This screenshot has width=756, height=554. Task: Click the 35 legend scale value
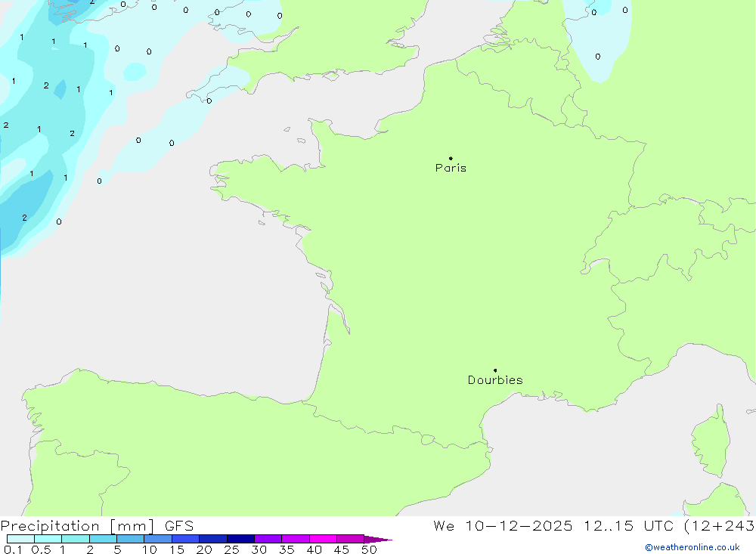pyautogui.click(x=287, y=549)
